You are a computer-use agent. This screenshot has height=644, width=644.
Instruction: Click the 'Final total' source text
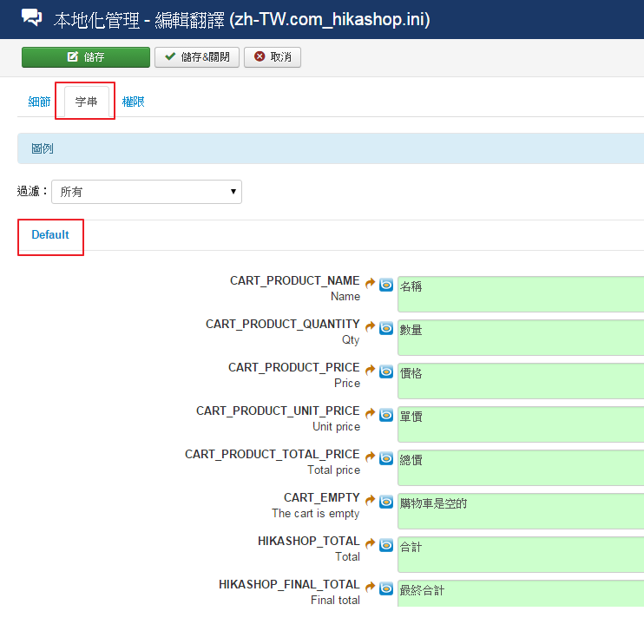pyautogui.click(x=335, y=601)
